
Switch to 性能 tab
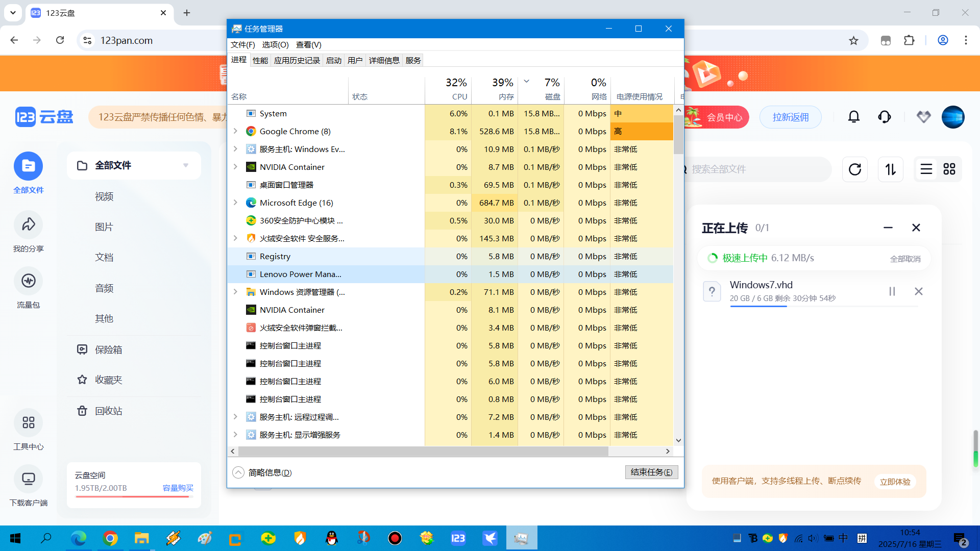[x=260, y=60]
